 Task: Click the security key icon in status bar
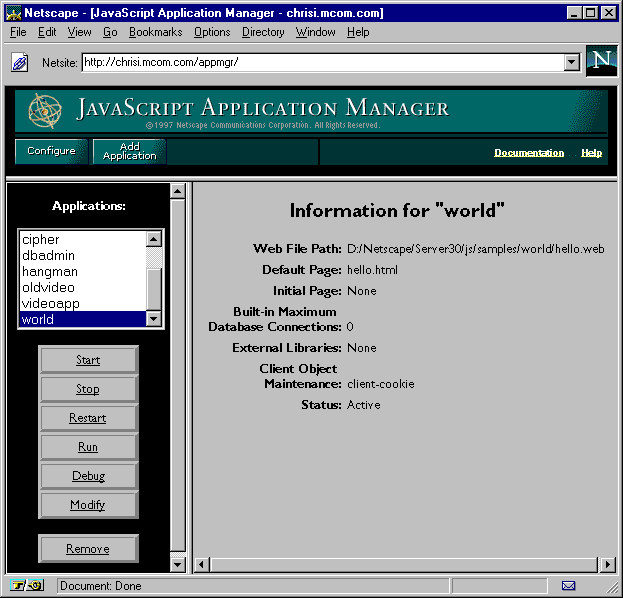click(x=27, y=586)
